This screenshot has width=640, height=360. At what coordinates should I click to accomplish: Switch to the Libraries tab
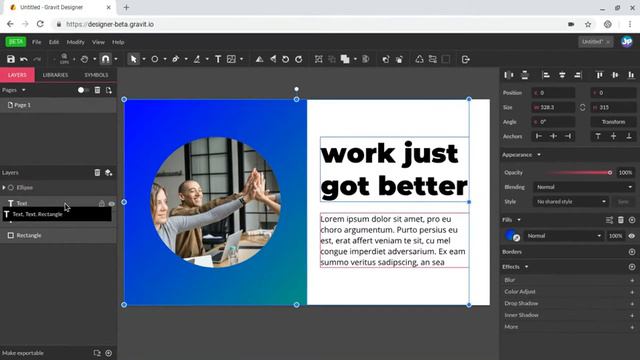click(x=55, y=75)
